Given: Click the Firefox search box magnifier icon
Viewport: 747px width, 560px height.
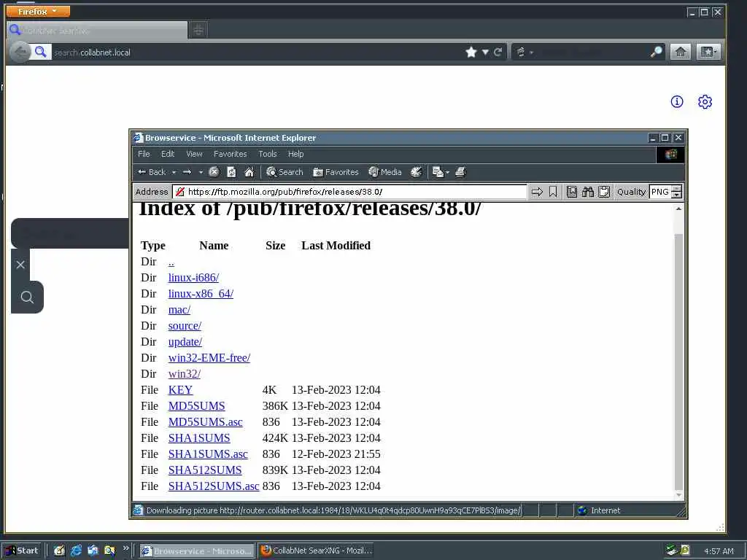Looking at the screenshot, I should click(x=656, y=52).
